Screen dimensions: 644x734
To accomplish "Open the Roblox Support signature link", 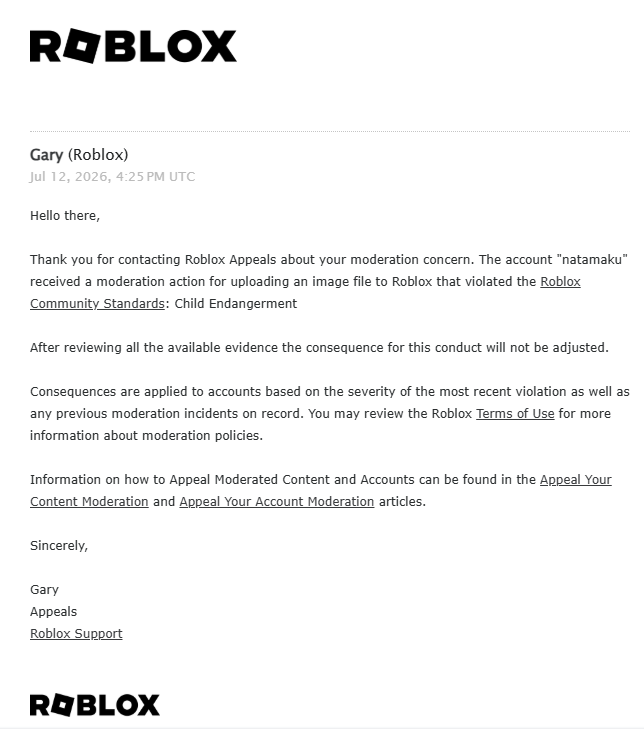I will click(x=76, y=633).
